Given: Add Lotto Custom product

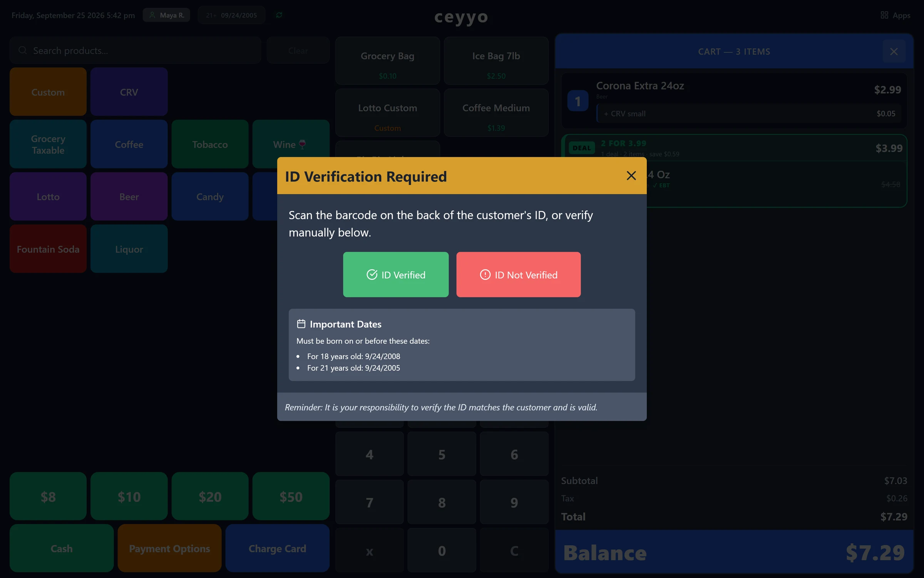Looking at the screenshot, I should tap(387, 113).
